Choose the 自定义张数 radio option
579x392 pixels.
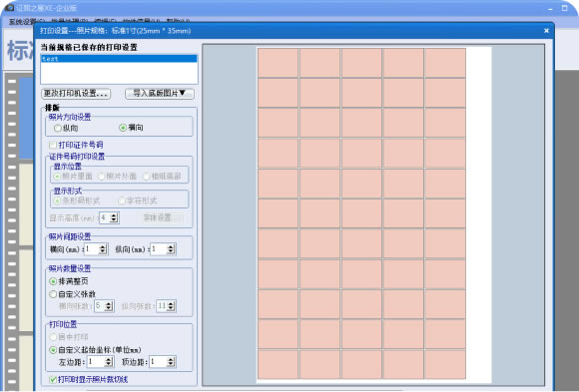click(53, 294)
